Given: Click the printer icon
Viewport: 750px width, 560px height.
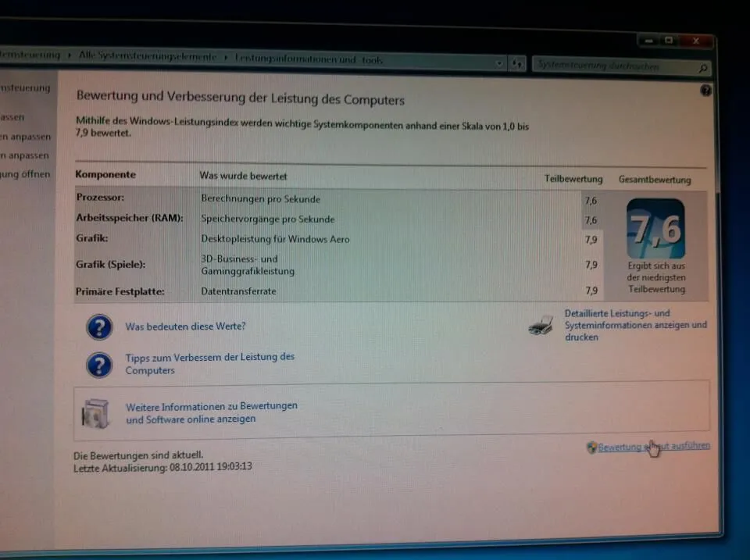Looking at the screenshot, I should pyautogui.click(x=541, y=325).
